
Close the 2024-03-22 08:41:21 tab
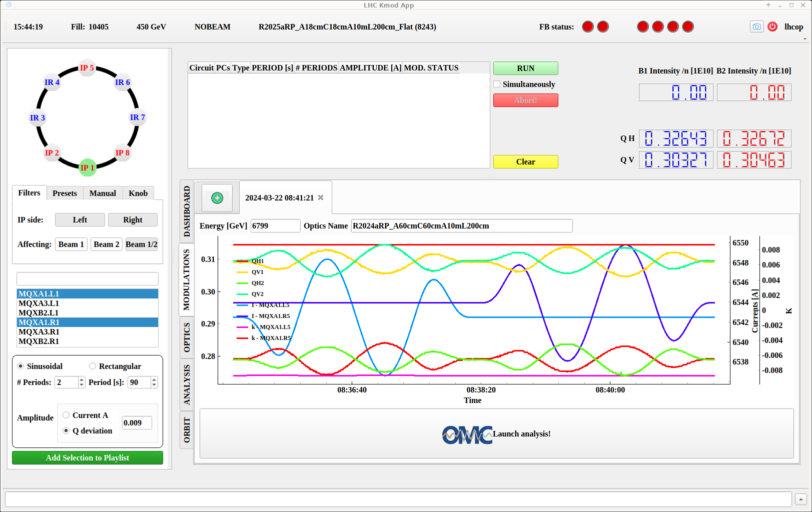321,197
